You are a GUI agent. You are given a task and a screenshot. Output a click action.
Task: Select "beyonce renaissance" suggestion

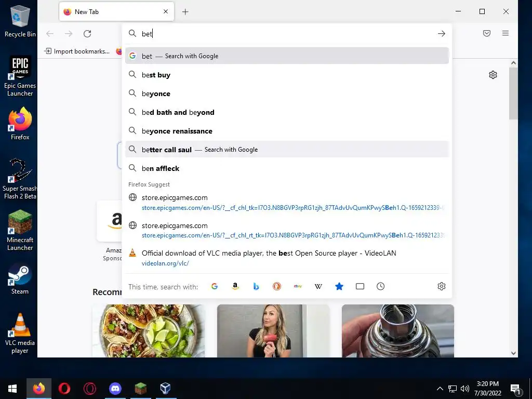pos(287,130)
